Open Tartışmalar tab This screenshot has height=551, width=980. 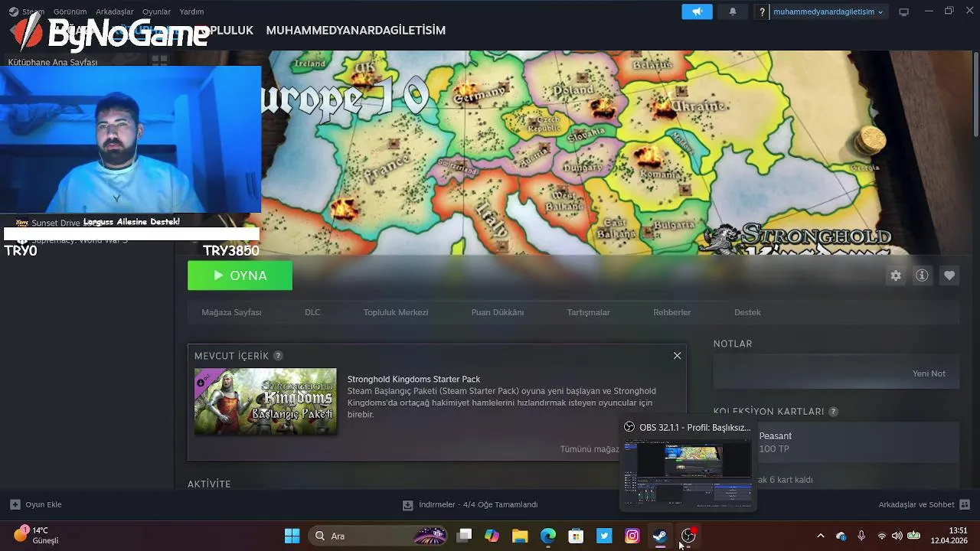[589, 312]
